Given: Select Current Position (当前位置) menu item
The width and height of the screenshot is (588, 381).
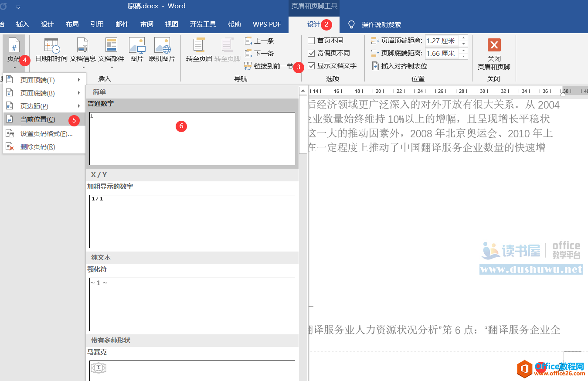Looking at the screenshot, I should [x=44, y=119].
